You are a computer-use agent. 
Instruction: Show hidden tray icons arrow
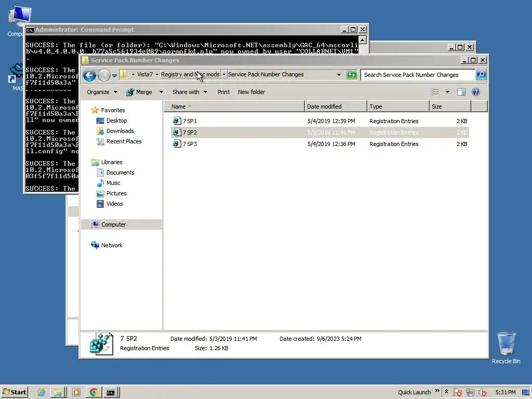(446, 392)
